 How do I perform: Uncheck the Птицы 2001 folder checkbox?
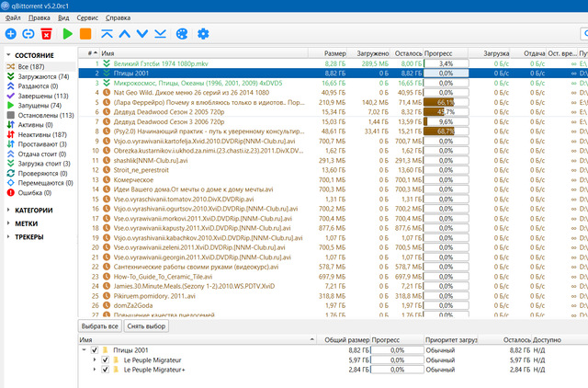(x=95, y=350)
